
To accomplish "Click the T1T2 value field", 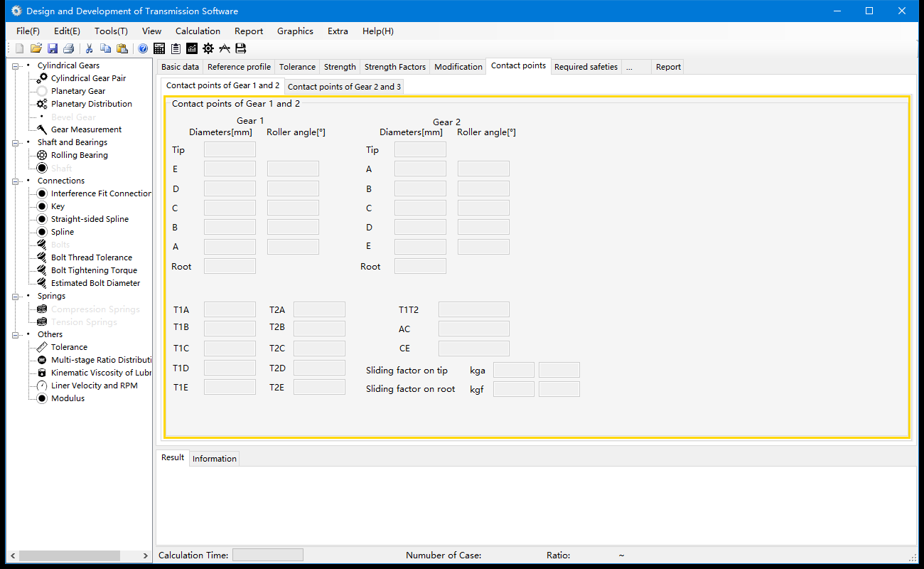I will [x=473, y=309].
